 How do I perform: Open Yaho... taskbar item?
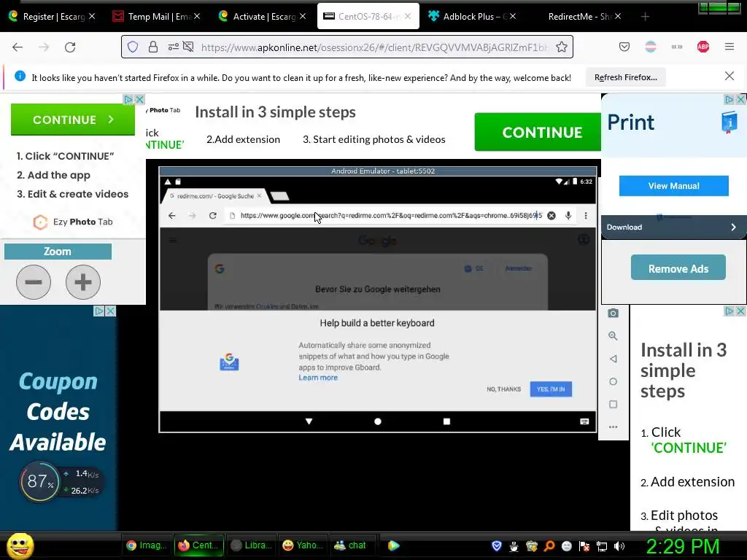(303, 545)
